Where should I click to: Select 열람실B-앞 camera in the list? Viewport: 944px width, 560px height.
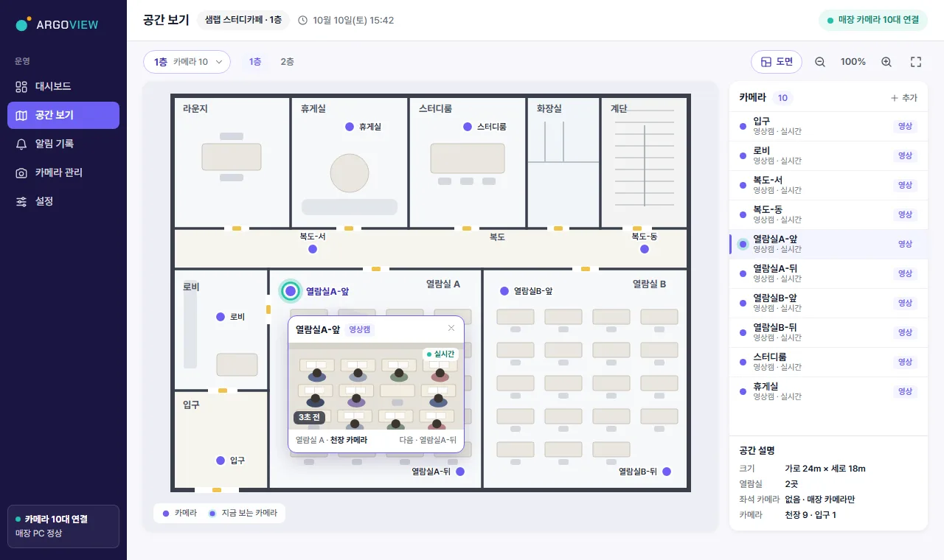[x=828, y=303]
